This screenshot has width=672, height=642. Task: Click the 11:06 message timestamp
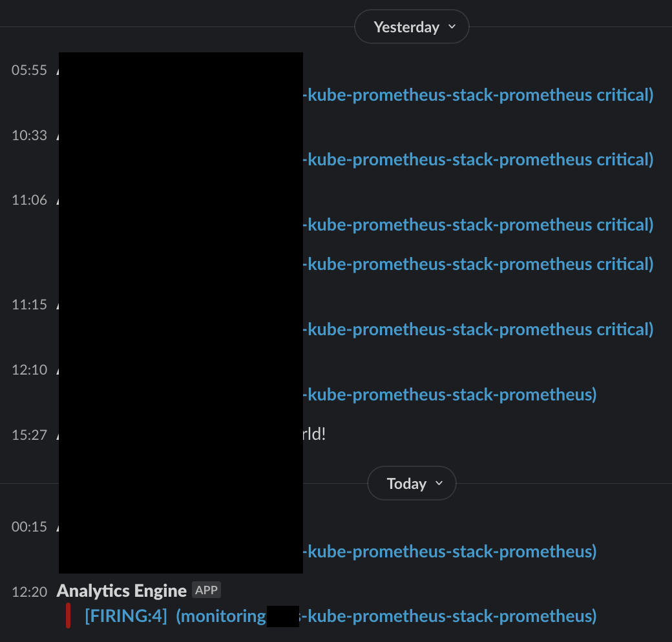pyautogui.click(x=28, y=200)
